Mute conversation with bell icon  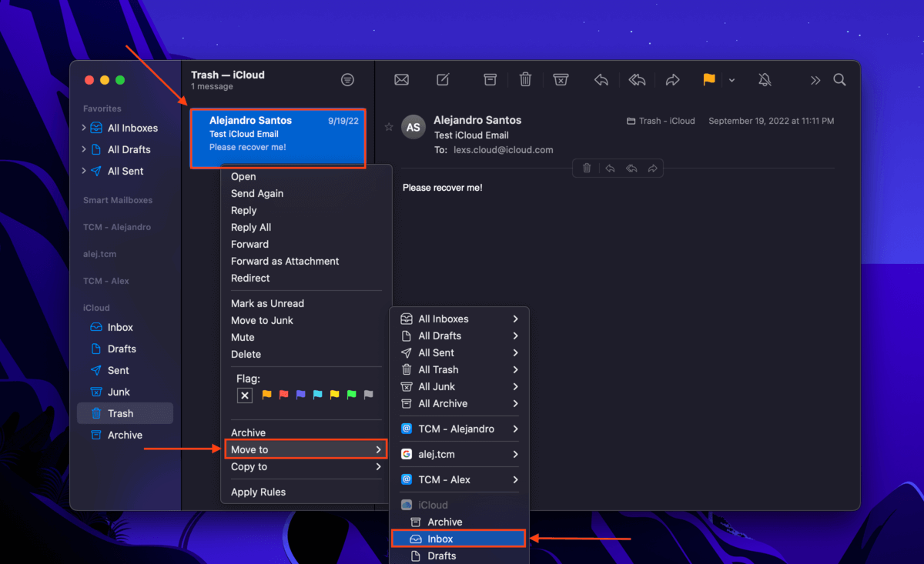click(x=765, y=79)
